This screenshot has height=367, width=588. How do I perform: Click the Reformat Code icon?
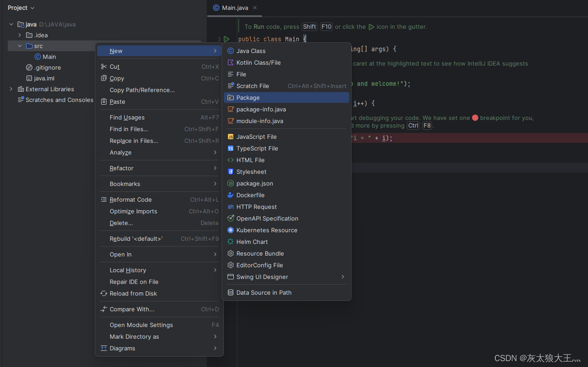coord(104,199)
